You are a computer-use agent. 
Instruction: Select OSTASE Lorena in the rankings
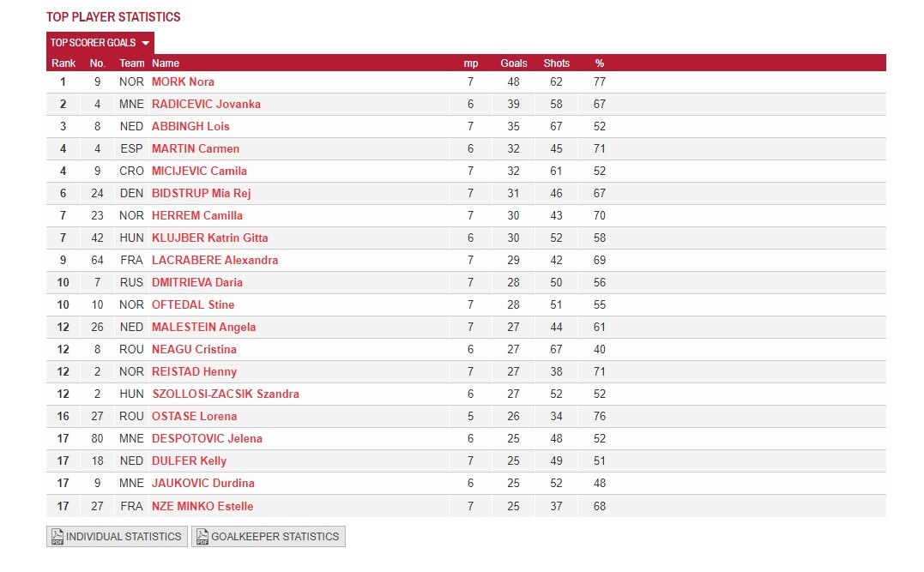[x=194, y=417]
